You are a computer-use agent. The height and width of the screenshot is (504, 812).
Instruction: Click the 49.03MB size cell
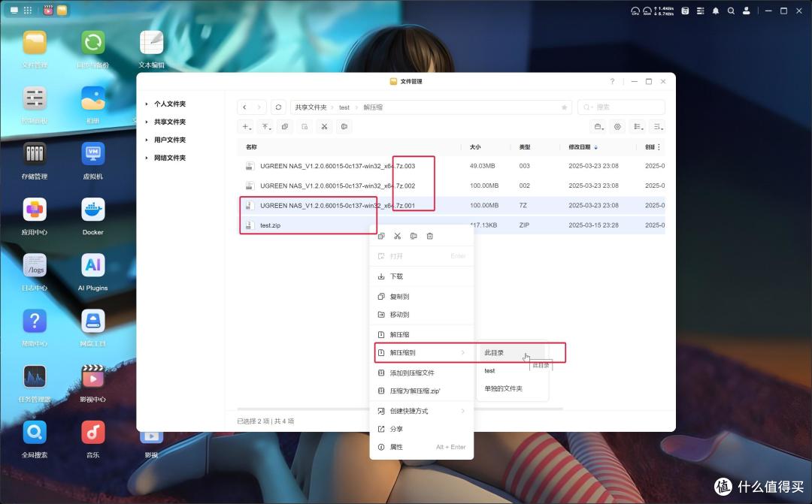(x=482, y=166)
